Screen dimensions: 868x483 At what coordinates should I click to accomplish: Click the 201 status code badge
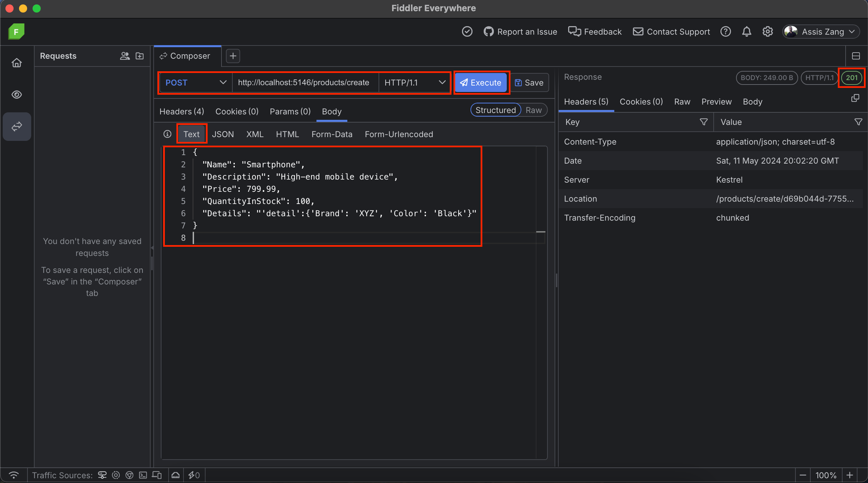(851, 78)
